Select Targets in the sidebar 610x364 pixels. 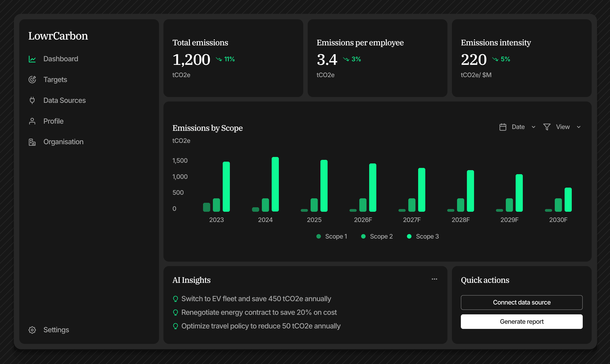[x=55, y=79]
